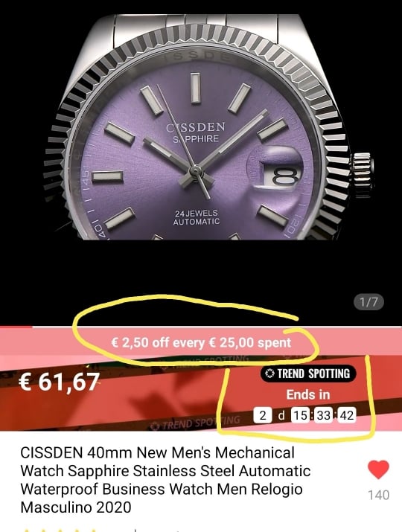Open the 1/7 image counter badge

pyautogui.click(x=368, y=302)
